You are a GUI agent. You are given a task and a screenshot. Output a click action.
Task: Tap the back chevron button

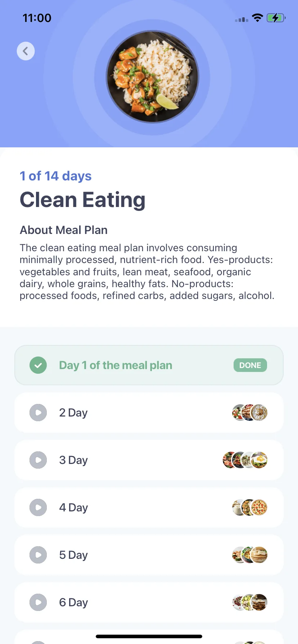pos(26,51)
